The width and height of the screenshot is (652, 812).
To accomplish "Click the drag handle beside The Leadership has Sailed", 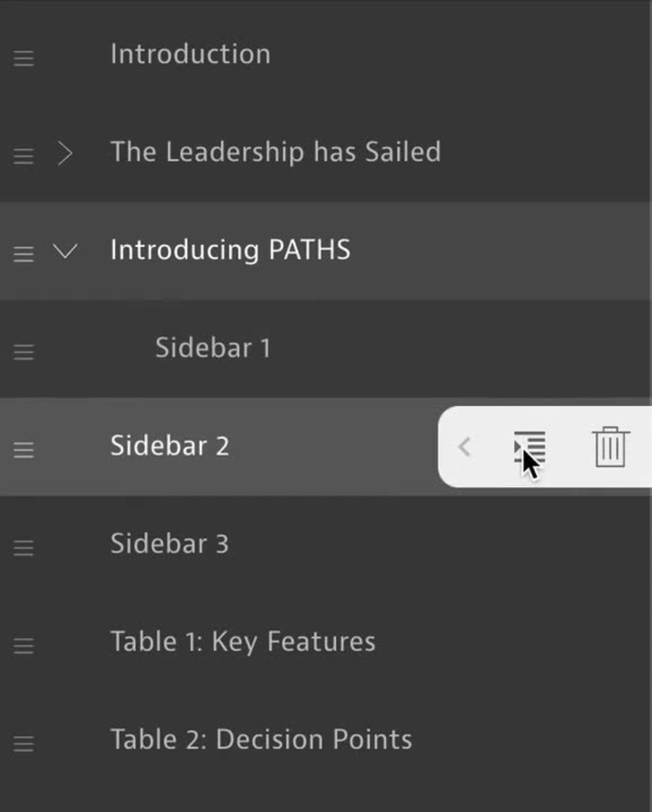I will point(24,156).
